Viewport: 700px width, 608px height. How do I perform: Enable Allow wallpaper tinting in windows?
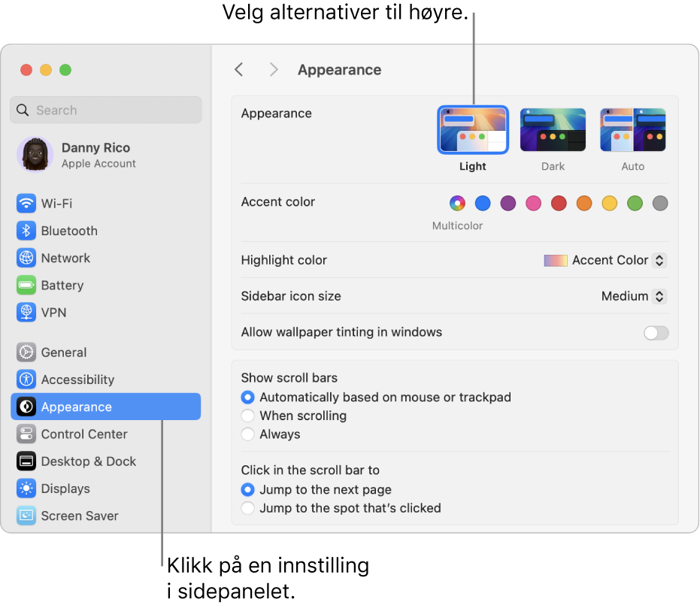click(656, 333)
